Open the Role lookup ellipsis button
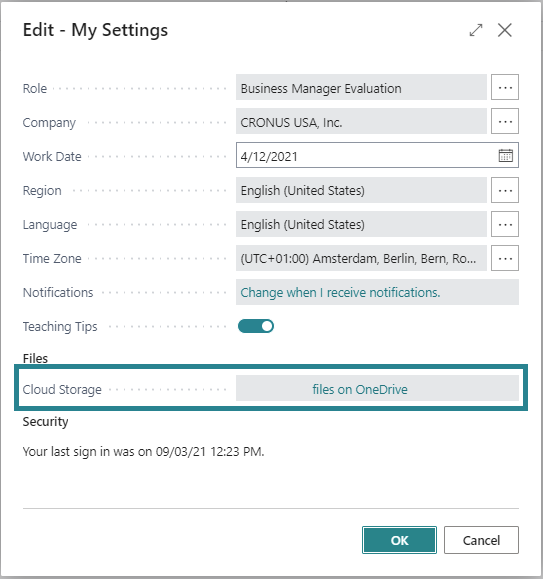This screenshot has height=579, width=543. tap(505, 87)
